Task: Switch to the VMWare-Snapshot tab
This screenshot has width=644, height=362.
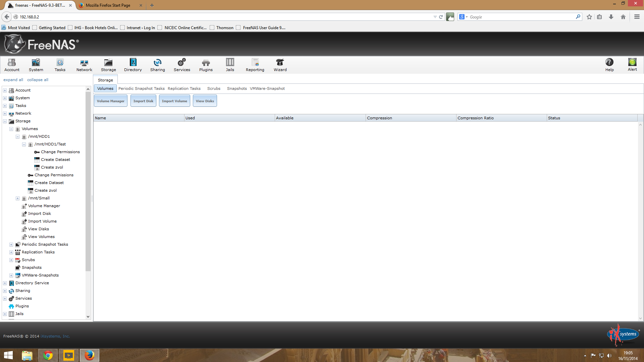Action: pos(267,88)
